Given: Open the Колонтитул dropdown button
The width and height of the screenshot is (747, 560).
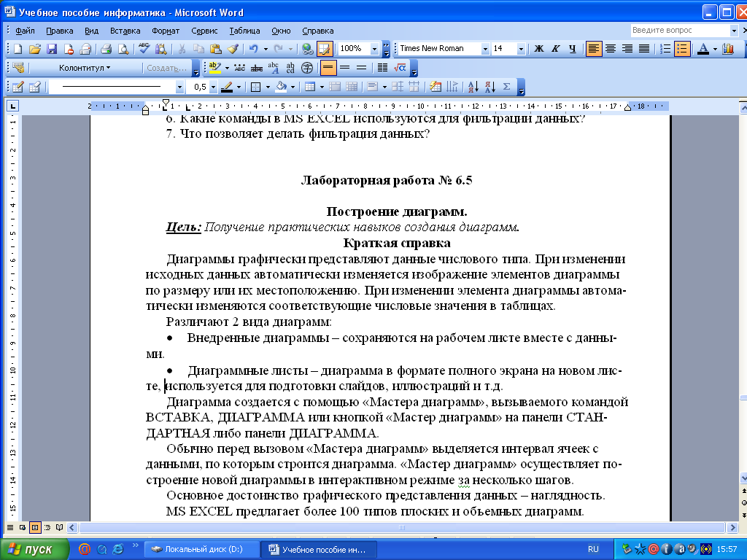Looking at the screenshot, I should pyautogui.click(x=85, y=68).
